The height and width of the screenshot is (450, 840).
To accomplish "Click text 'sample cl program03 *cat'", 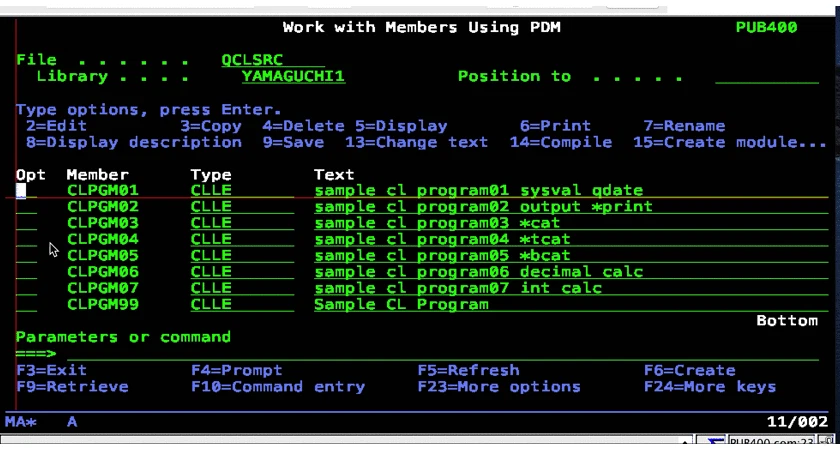I will pyautogui.click(x=437, y=222).
